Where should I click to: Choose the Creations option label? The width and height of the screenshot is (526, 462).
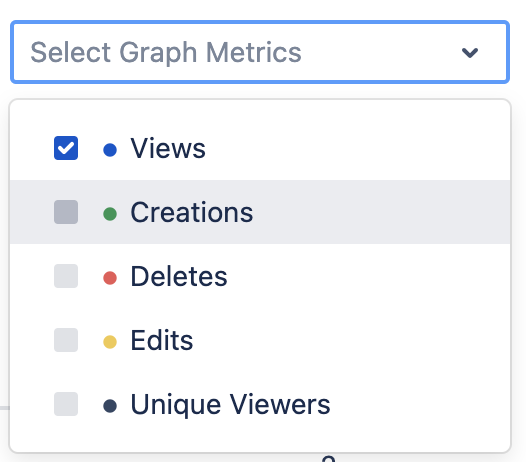[192, 212]
